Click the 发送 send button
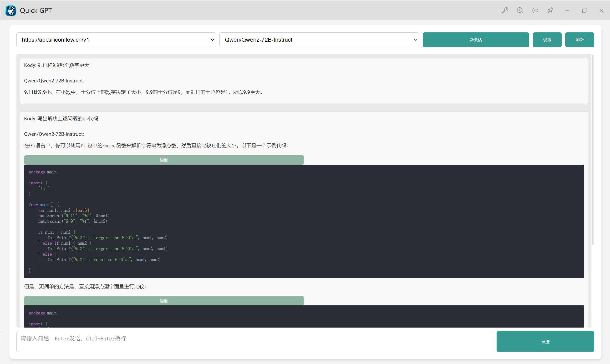Image resolution: width=610 pixels, height=364 pixels. pos(545,341)
